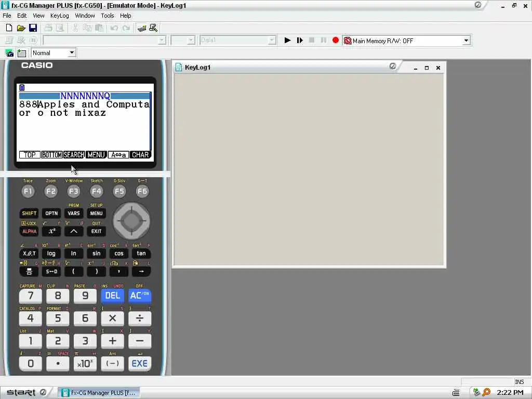Viewport: 532px width, 399px height.
Task: Open the Tools menu
Action: (107, 16)
